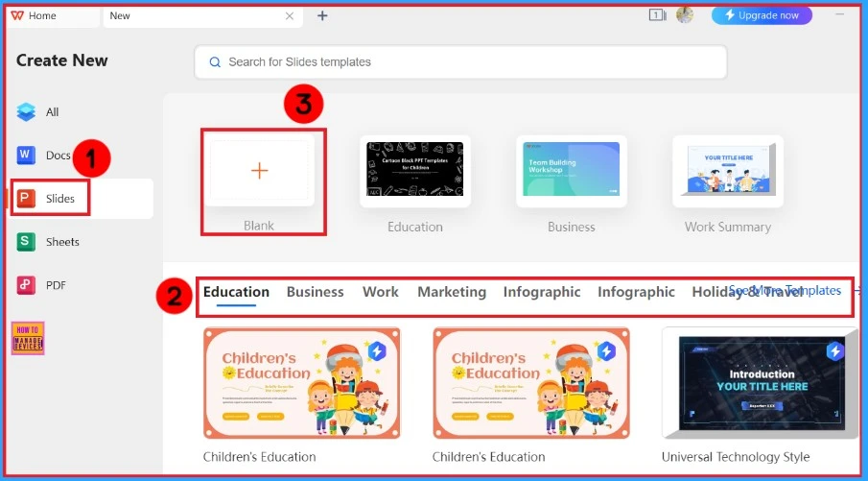Click the PDF label in sidebar

click(56, 285)
